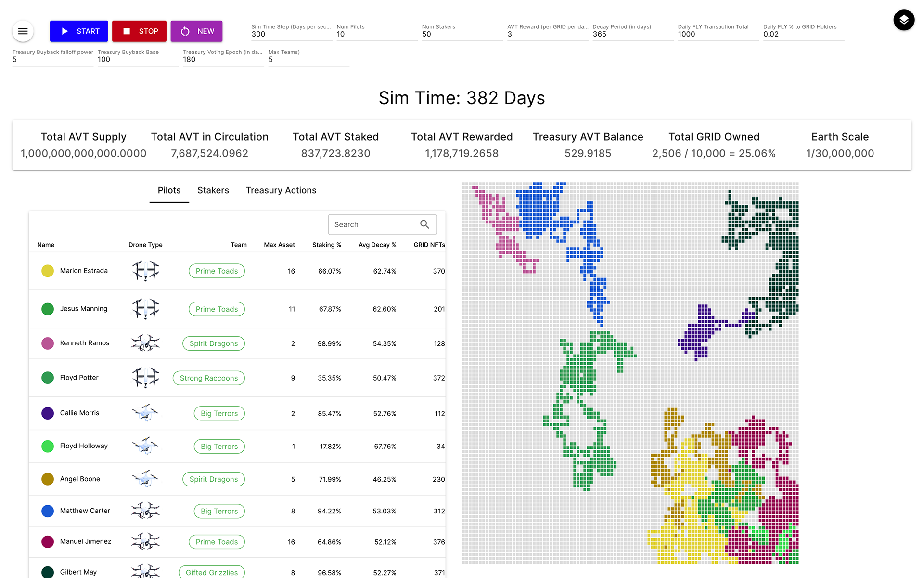Click the search magnifier icon
Image resolution: width=924 pixels, height=578 pixels.
pos(424,224)
